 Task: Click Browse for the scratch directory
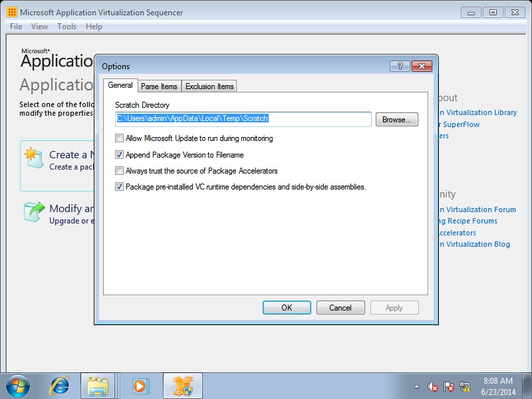tap(397, 120)
